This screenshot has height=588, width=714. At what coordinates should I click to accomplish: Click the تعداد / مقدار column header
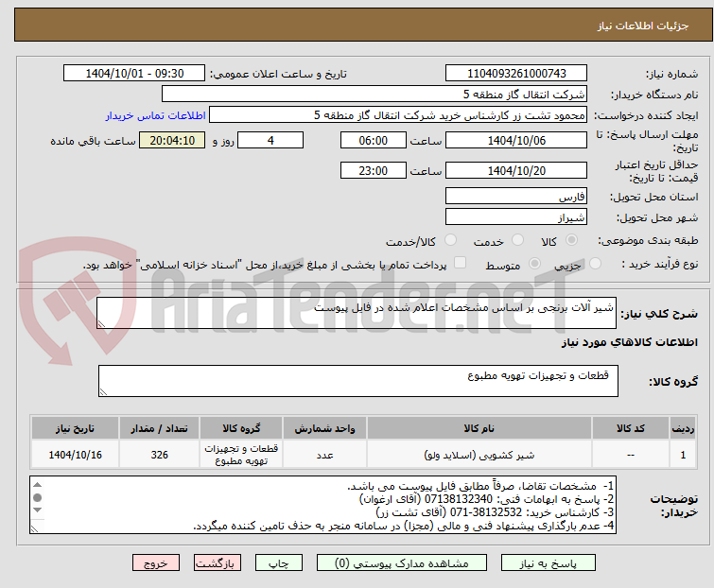(159, 428)
